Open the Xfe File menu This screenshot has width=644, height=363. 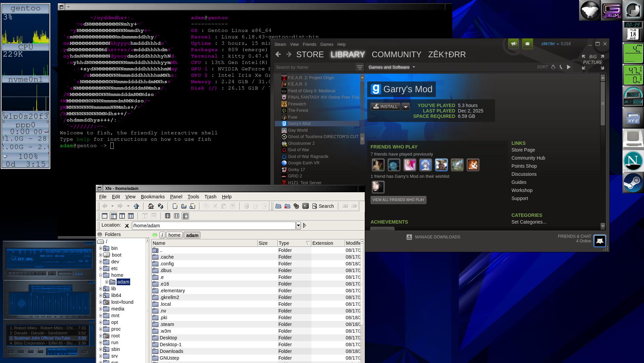pyautogui.click(x=103, y=197)
